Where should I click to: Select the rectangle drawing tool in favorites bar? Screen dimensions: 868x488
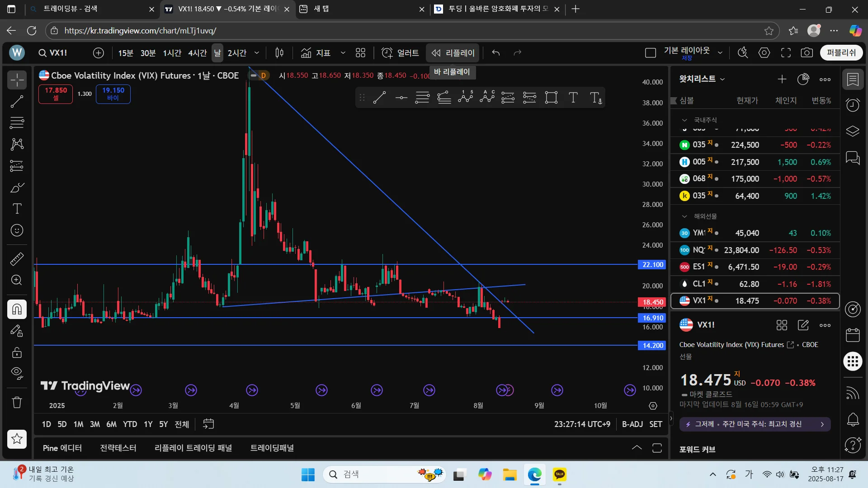click(551, 98)
